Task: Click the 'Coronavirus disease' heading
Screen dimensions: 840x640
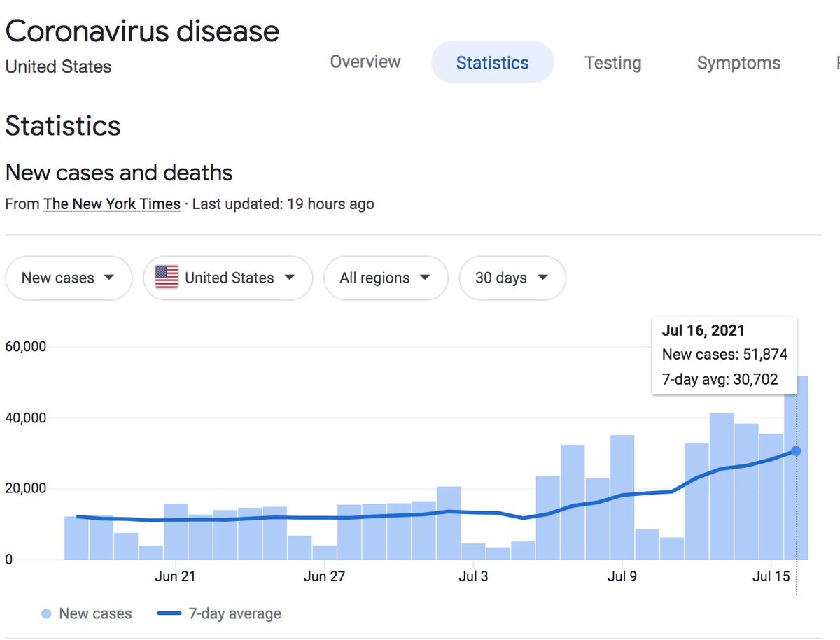Action: pos(142,31)
